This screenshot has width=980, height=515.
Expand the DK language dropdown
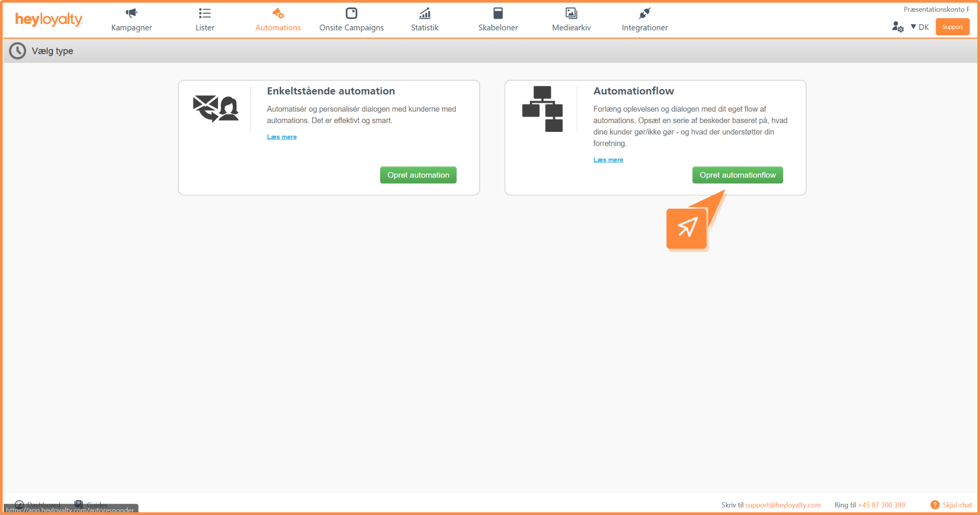[x=920, y=27]
